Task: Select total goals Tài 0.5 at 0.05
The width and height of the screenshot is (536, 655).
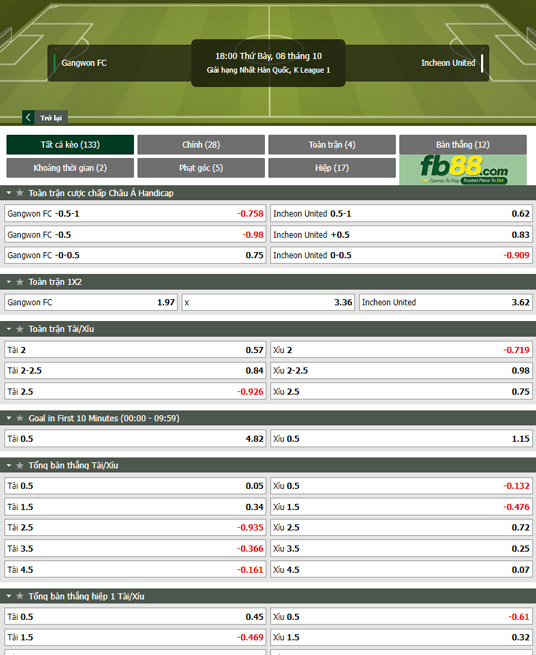Action: click(135, 486)
